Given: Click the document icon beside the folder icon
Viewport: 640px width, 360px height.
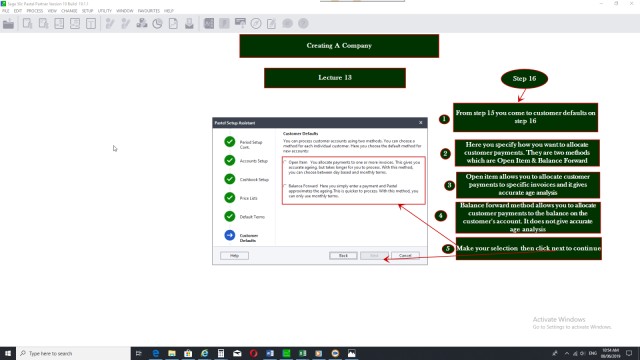Looking at the screenshot, I should coord(27,24).
